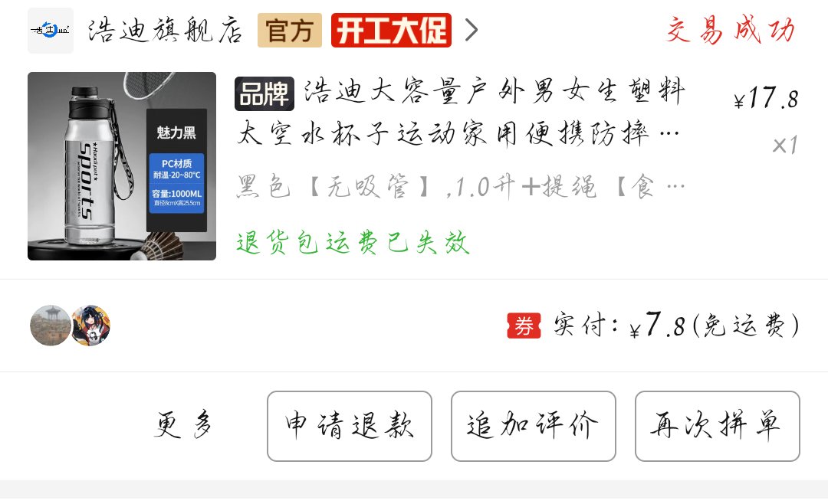The width and height of the screenshot is (828, 504).
Task: Expand store page via the chevron arrow
Action: (x=472, y=30)
